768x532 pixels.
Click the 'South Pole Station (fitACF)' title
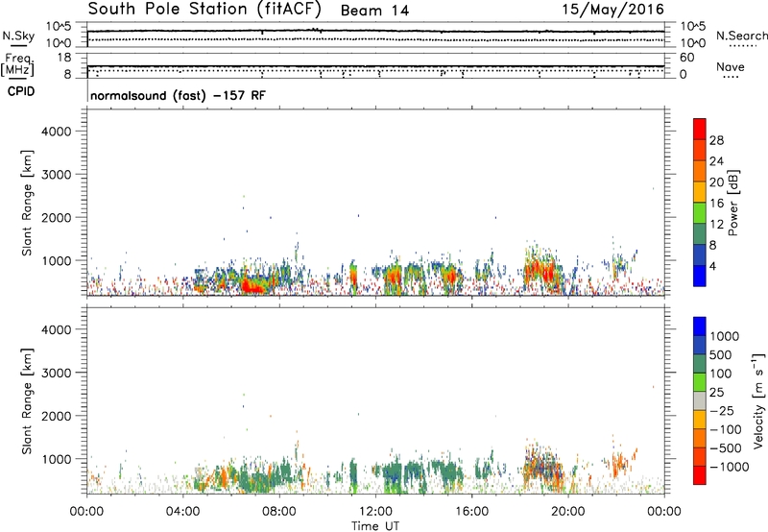click(204, 10)
